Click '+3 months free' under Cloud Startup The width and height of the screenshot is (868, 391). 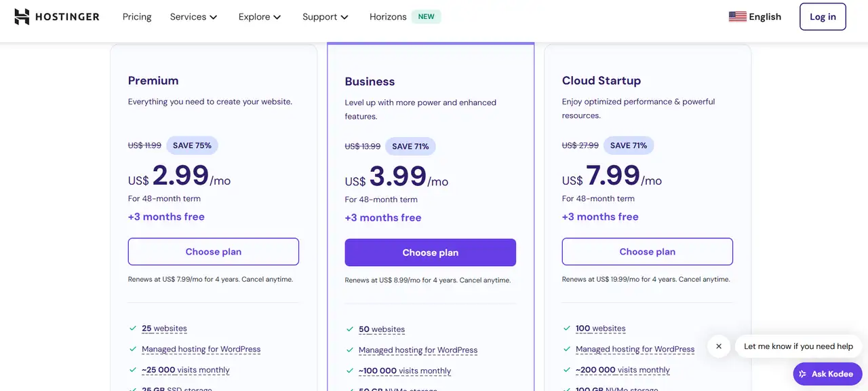coord(600,217)
